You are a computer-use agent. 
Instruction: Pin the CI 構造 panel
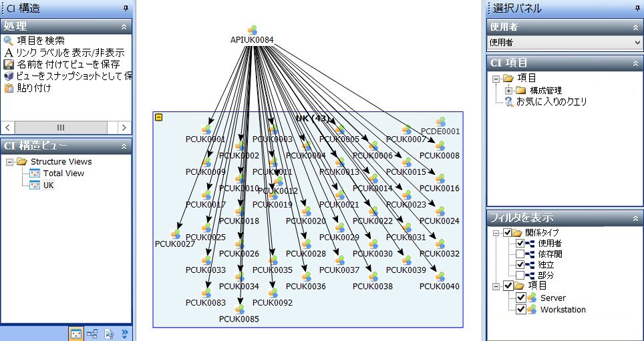[126, 8]
